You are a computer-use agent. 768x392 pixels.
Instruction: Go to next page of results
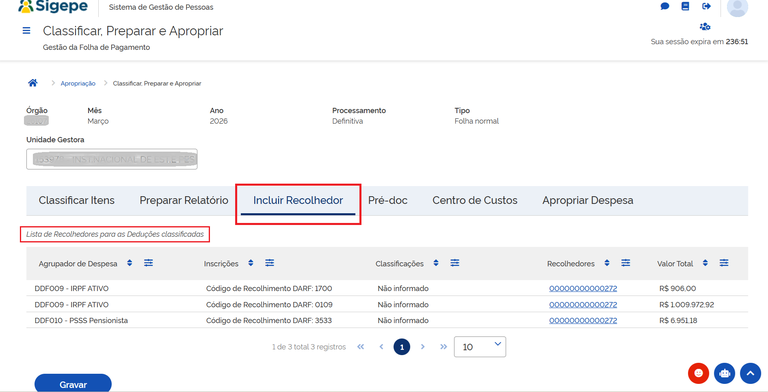(423, 347)
